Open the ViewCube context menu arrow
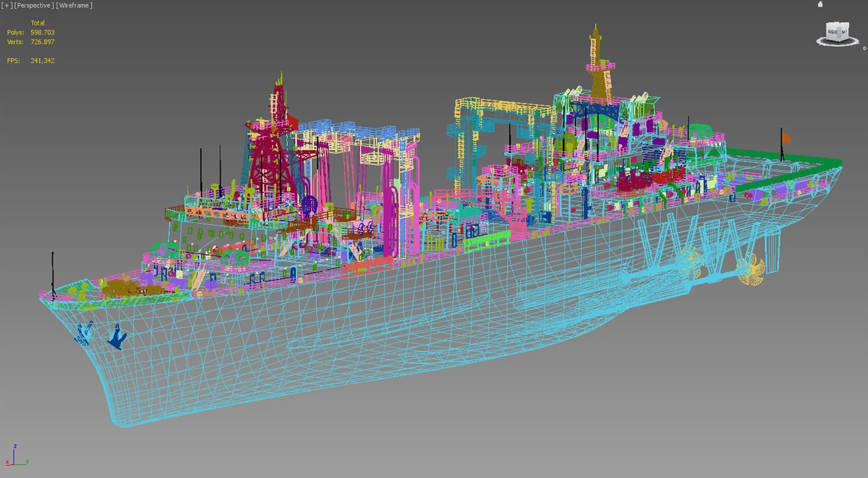This screenshot has height=478, width=868. click(864, 48)
